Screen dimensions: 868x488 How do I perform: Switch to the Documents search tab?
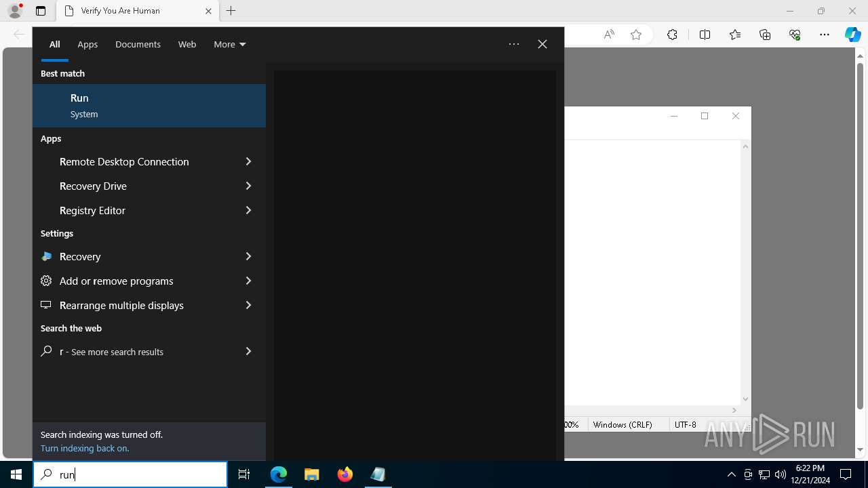click(138, 44)
